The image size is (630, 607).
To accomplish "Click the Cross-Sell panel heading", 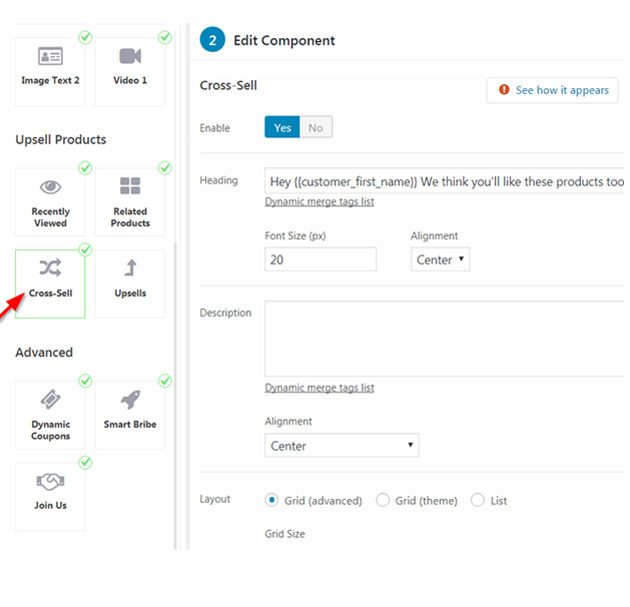I will 228,86.
